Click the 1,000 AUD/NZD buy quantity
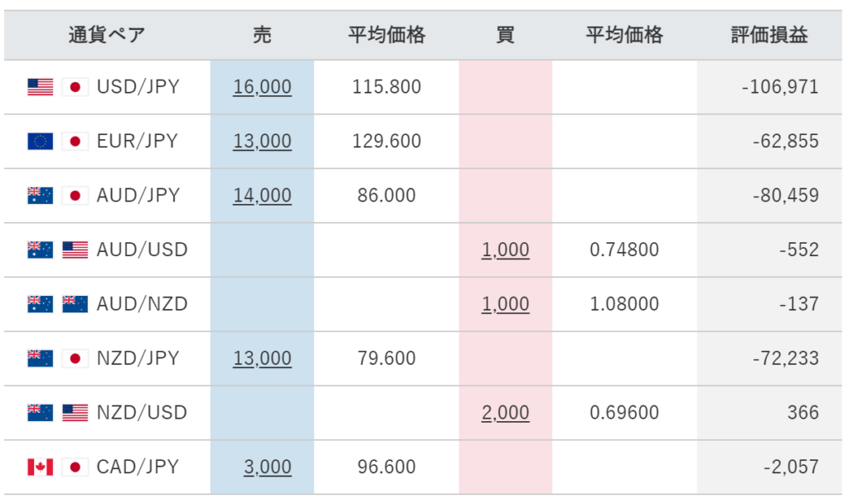The height and width of the screenshot is (504, 849). 505,304
